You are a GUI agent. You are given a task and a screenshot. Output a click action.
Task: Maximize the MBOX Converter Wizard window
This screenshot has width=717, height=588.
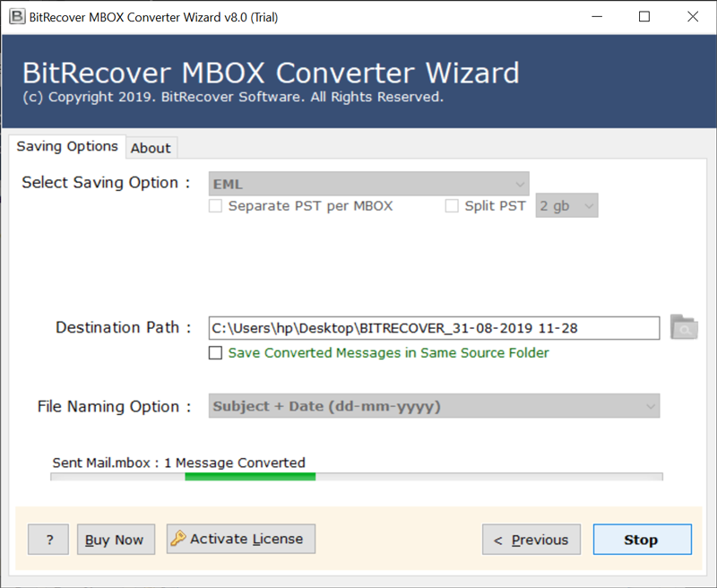point(644,17)
